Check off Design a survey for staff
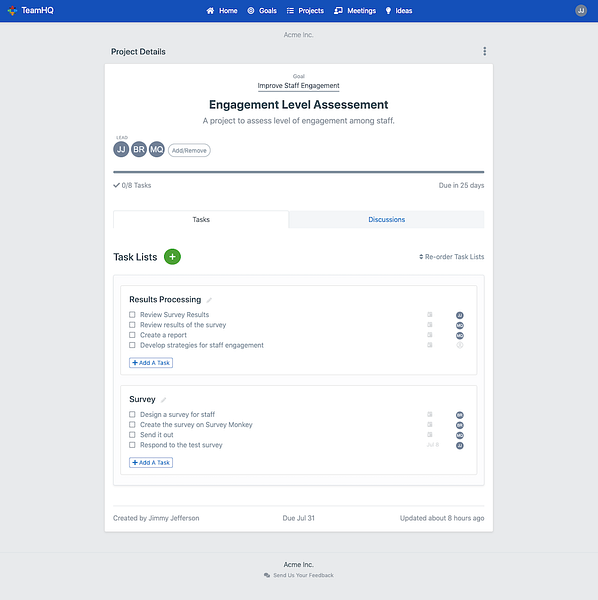This screenshot has height=600, width=598. pos(132,414)
